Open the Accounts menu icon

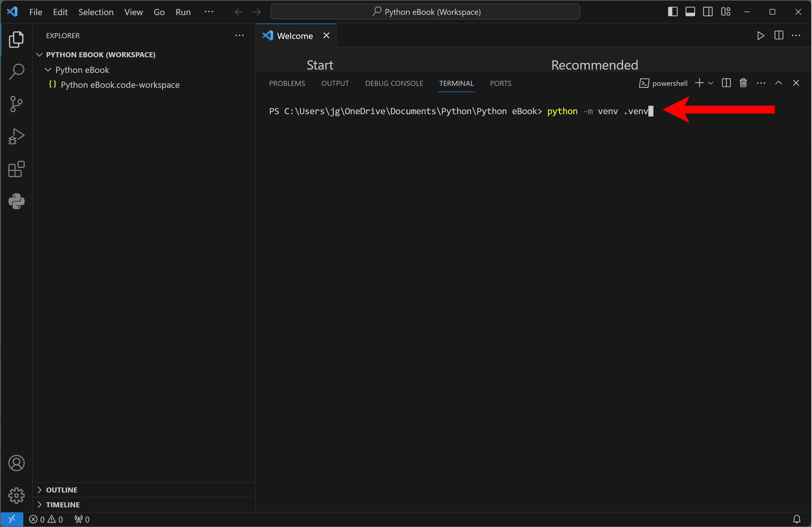pyautogui.click(x=16, y=463)
